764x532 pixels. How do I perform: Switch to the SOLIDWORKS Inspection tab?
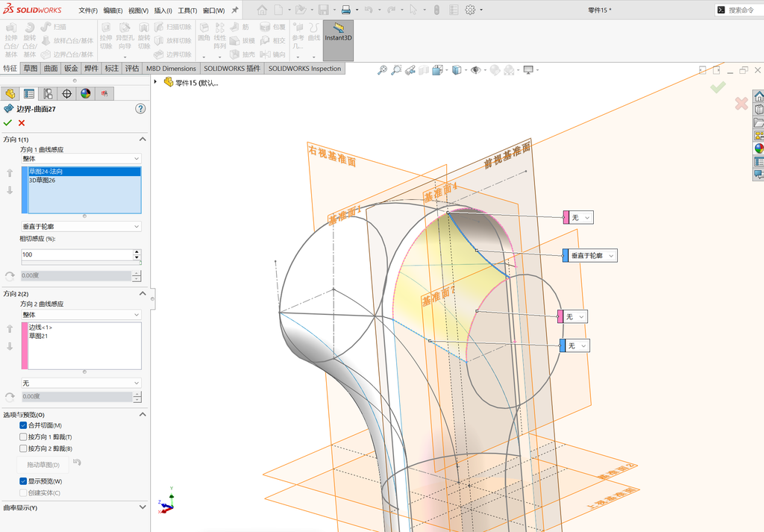tap(304, 69)
